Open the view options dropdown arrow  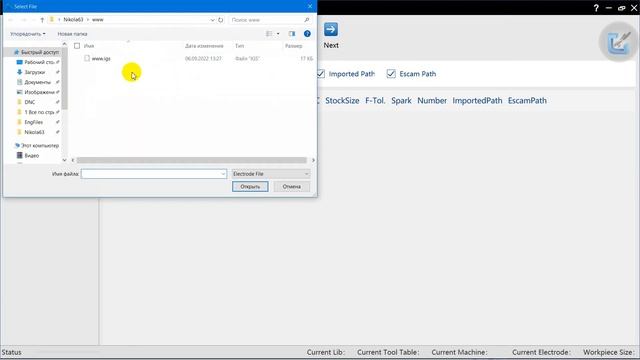pos(278,34)
